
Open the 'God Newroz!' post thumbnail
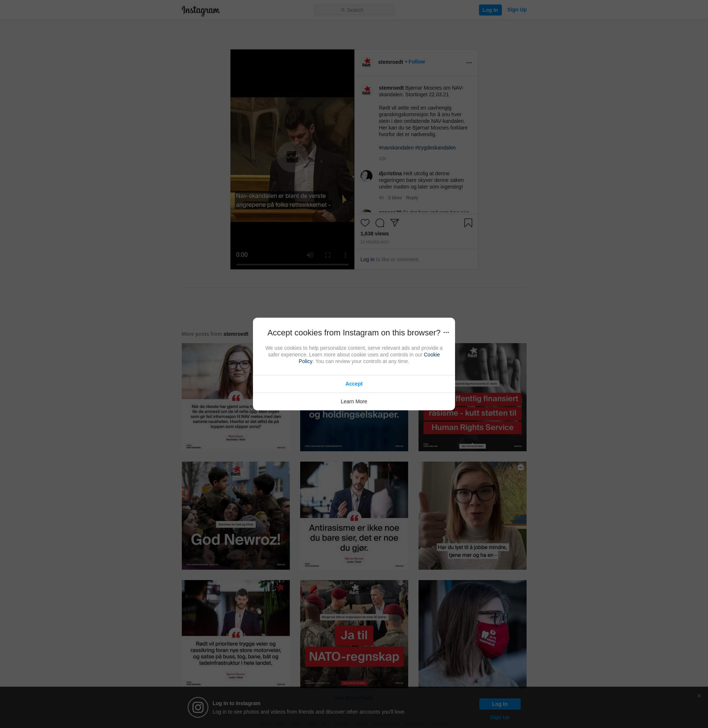pos(235,515)
